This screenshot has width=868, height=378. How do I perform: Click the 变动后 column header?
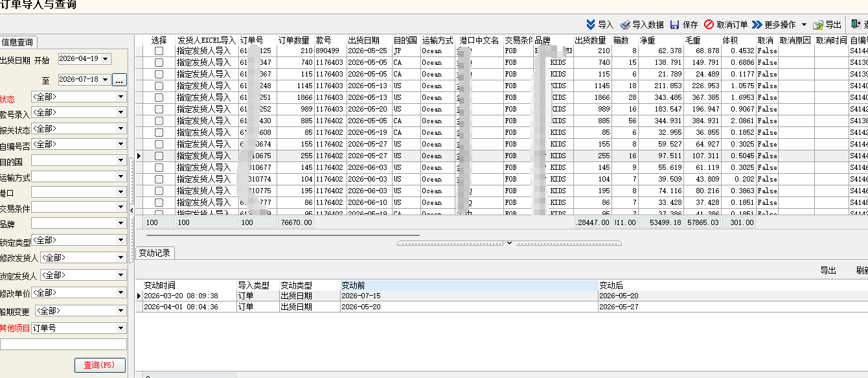(x=733, y=285)
